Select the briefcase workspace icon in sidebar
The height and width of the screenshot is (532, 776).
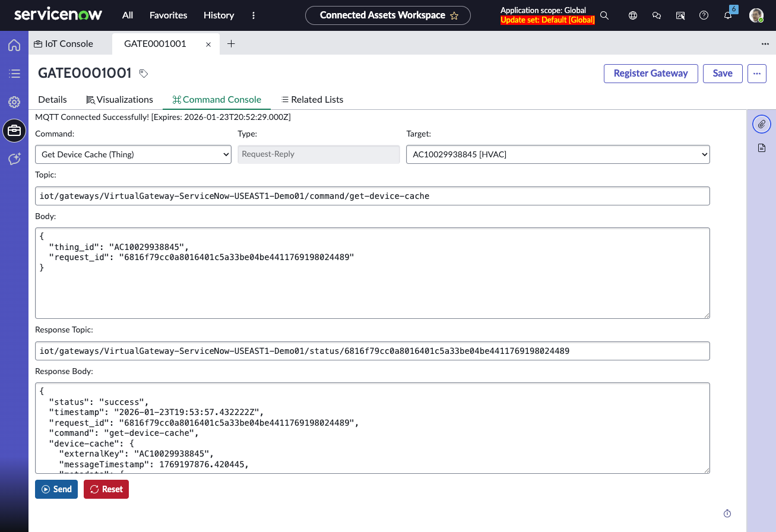[14, 131]
